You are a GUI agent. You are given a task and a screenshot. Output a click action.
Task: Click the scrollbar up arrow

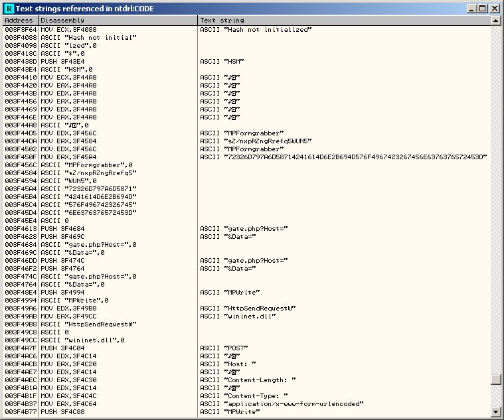[x=495, y=21]
